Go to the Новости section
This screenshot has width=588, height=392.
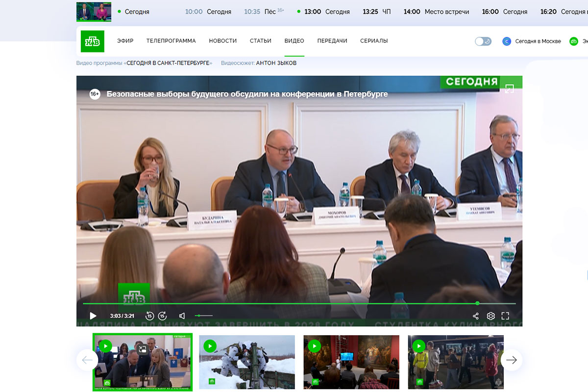pyautogui.click(x=222, y=41)
